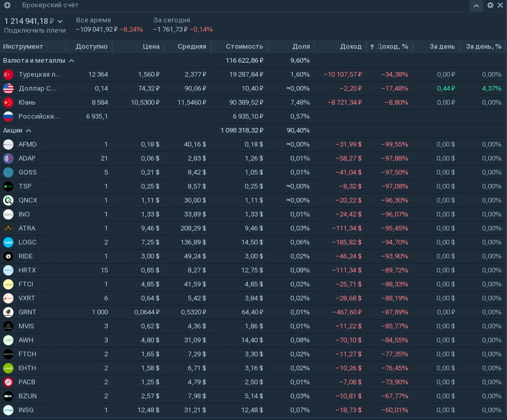
Task: Open the widget settings gear icon
Action: (490, 5)
